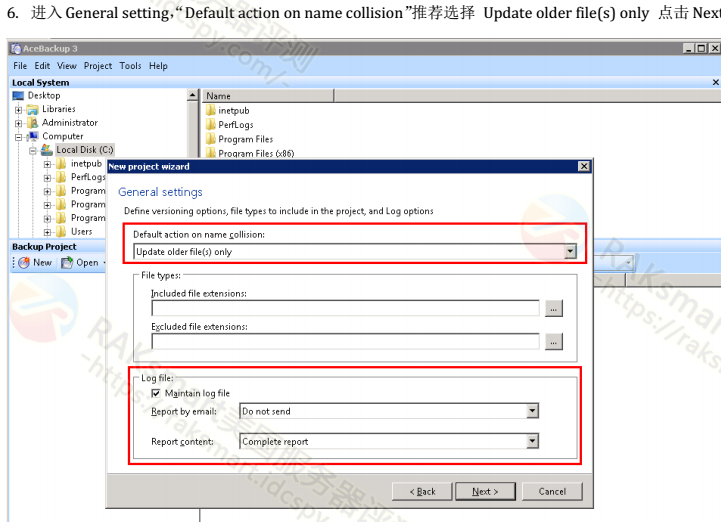
Task: Expand the Administrator tree node
Action: point(18,123)
